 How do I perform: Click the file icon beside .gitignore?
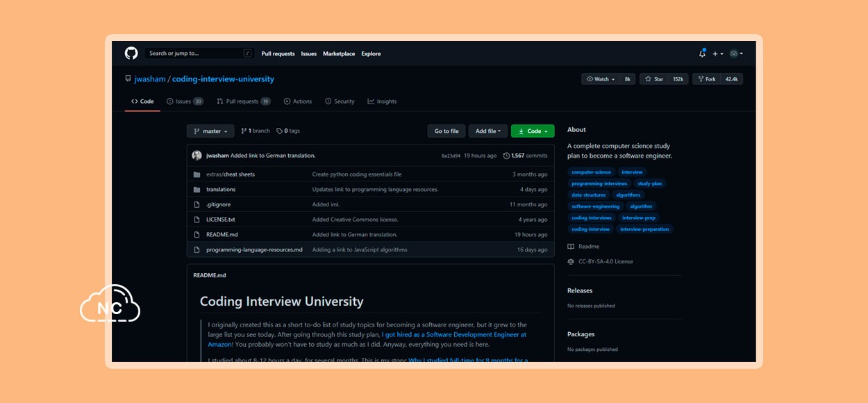coord(197,204)
